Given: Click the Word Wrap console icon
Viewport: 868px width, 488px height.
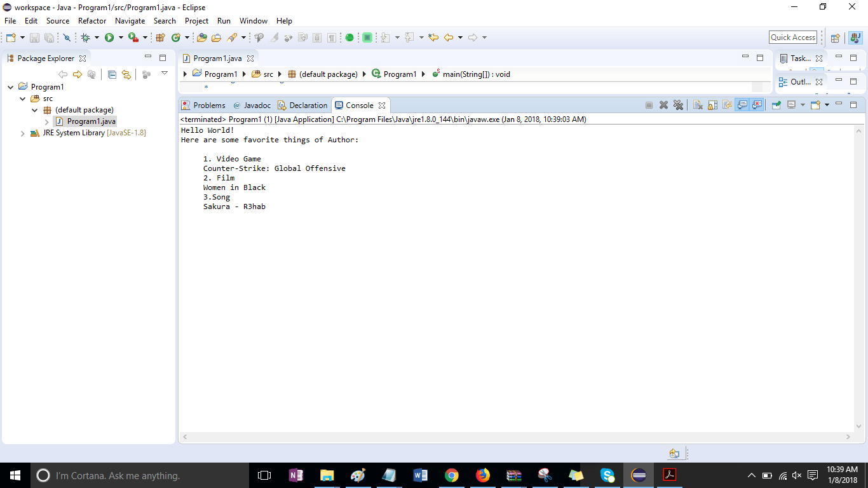Looking at the screenshot, I should (x=727, y=105).
